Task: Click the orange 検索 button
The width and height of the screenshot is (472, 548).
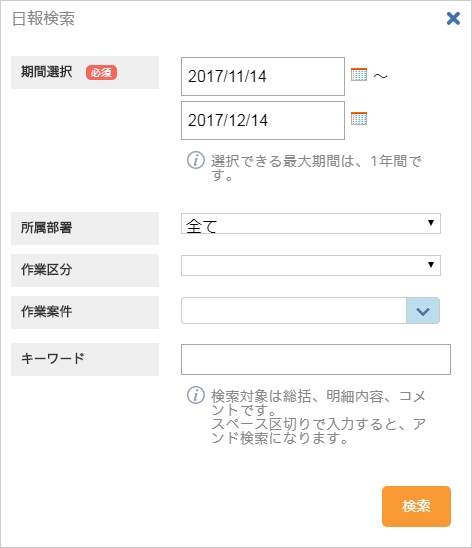Action: point(416,506)
